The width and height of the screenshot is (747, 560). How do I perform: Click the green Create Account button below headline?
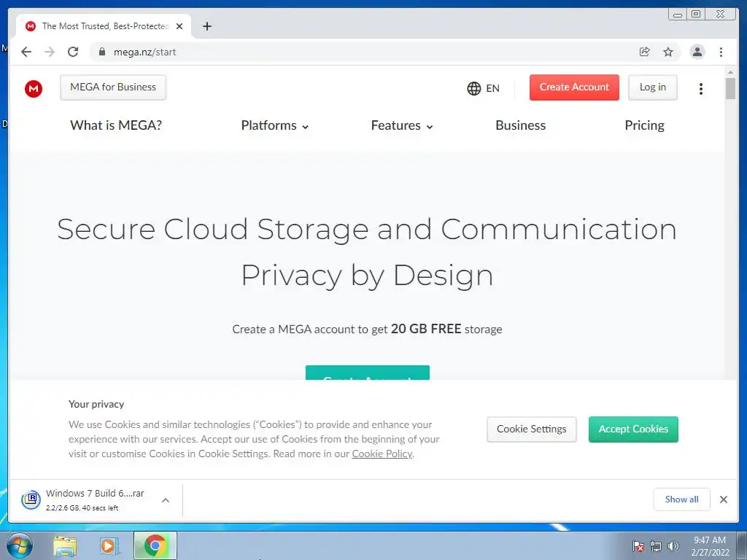(x=368, y=373)
